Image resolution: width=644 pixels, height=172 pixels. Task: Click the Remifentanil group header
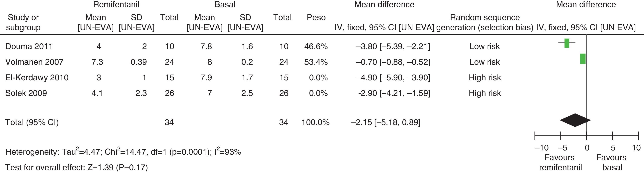click(116, 5)
